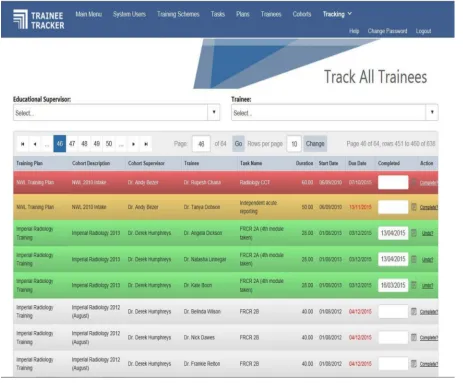Image resolution: width=463 pixels, height=383 pixels.
Task: Click the Task Name column header
Action: click(x=251, y=163)
